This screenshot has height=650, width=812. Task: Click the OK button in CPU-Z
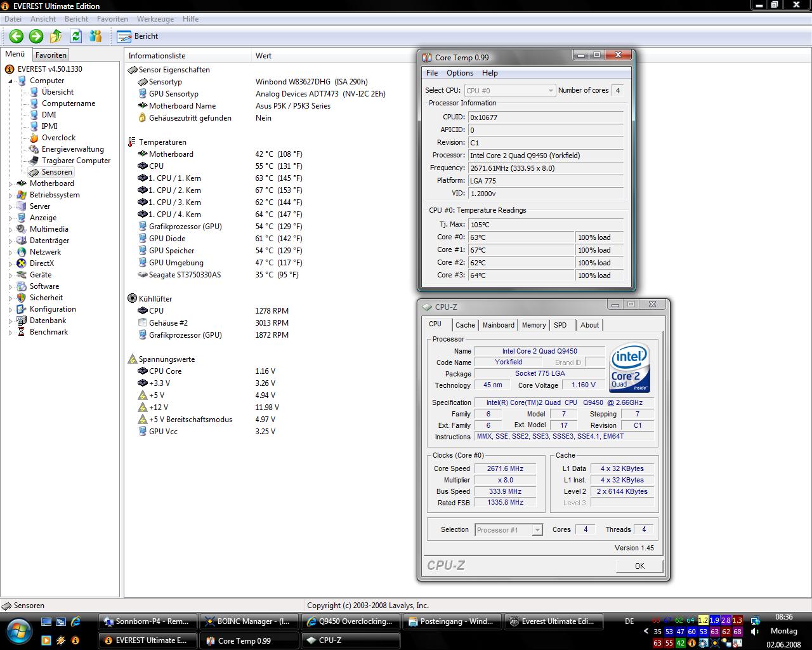point(639,566)
